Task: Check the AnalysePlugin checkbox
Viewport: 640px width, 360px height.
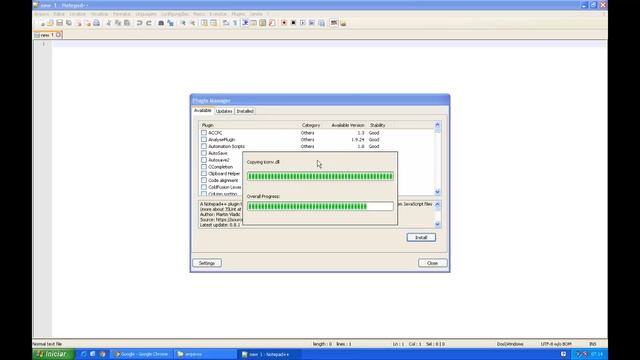Action: pyautogui.click(x=204, y=140)
